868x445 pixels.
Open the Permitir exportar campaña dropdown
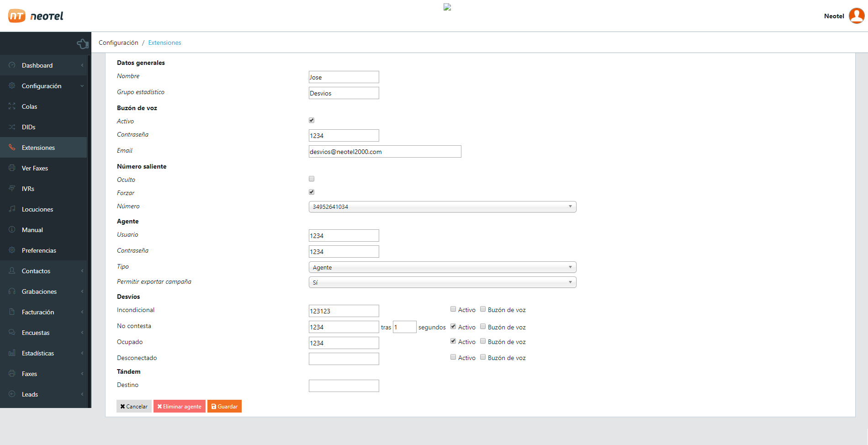[442, 282]
